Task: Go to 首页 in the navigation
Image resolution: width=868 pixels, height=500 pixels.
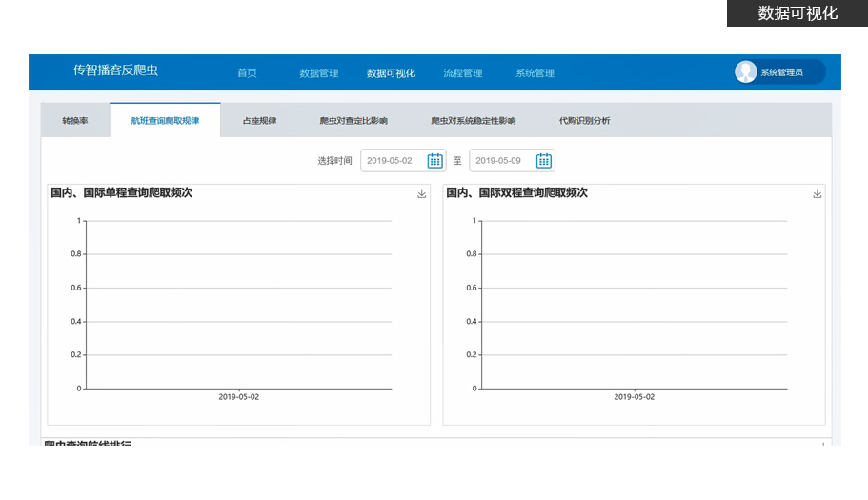Action: (247, 73)
